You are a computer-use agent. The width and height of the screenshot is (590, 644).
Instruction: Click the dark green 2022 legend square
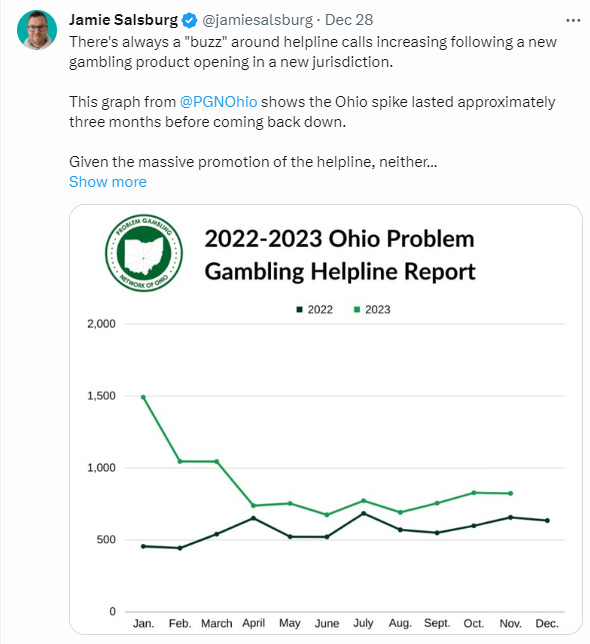pyautogui.click(x=299, y=309)
